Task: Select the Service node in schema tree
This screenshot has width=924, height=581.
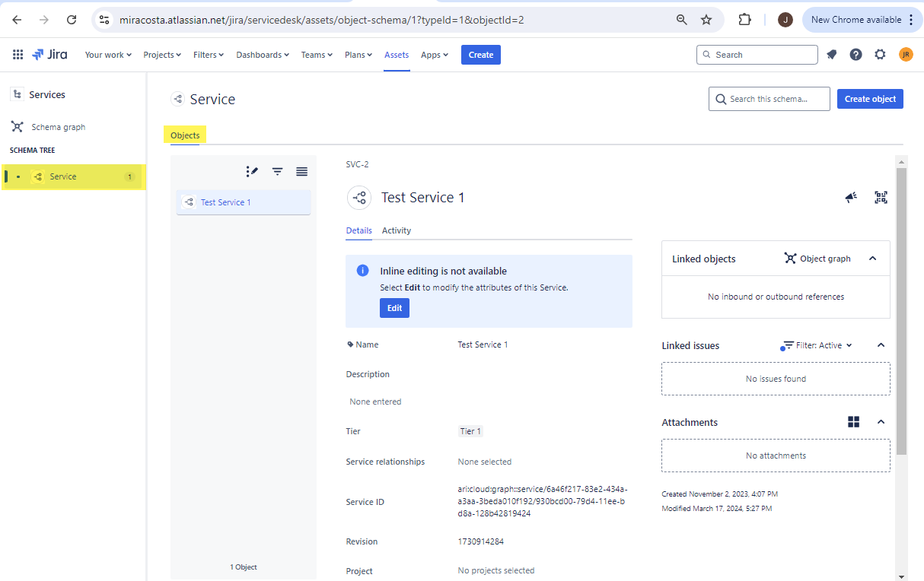Action: [x=74, y=176]
